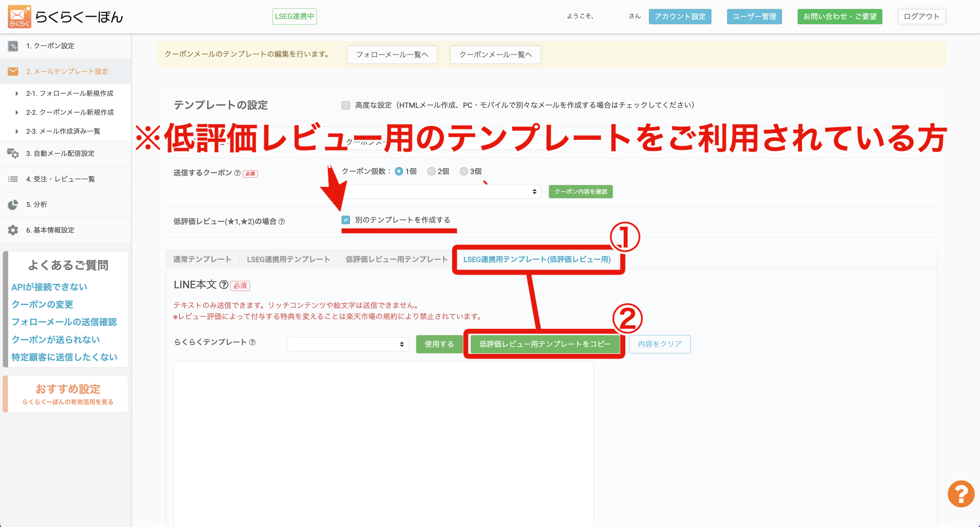The image size is (980, 527).
Task: Select 1個 coupon count radio
Action: [x=399, y=171]
